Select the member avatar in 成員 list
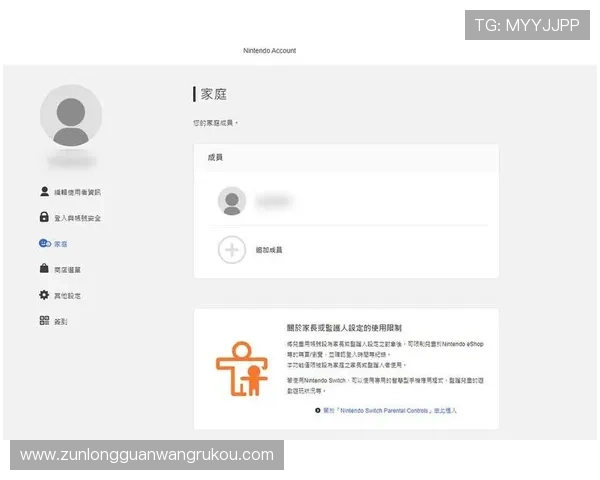The height and width of the screenshot is (480, 600). tap(232, 201)
